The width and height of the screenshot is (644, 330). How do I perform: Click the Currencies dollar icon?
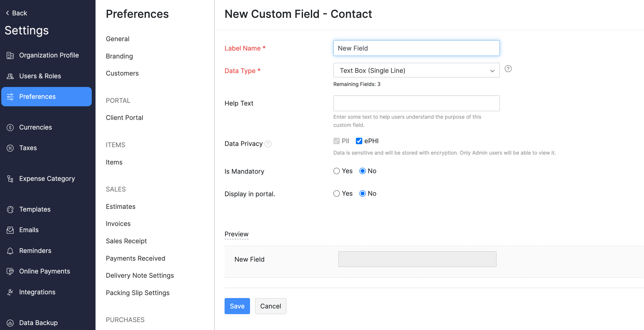click(10, 127)
